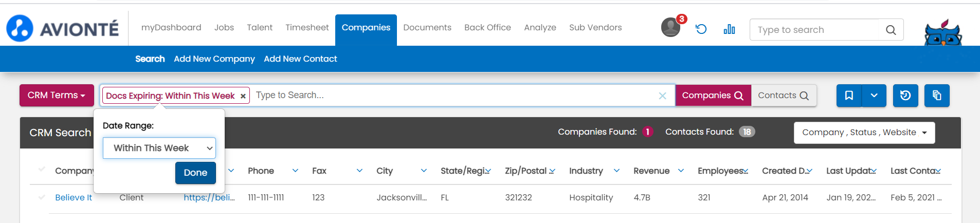Open the Date Range dropdown
Screen dimensions: 980x223
pos(159,148)
